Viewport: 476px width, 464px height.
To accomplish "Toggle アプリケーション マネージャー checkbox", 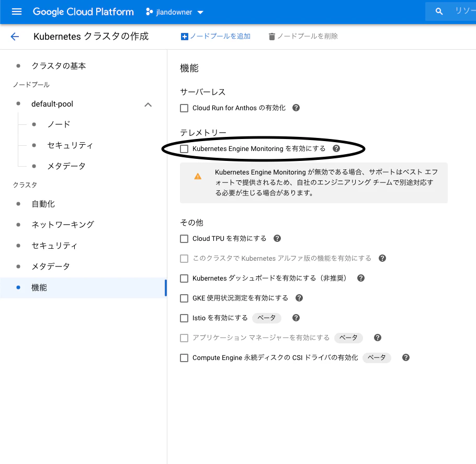I will tap(184, 338).
